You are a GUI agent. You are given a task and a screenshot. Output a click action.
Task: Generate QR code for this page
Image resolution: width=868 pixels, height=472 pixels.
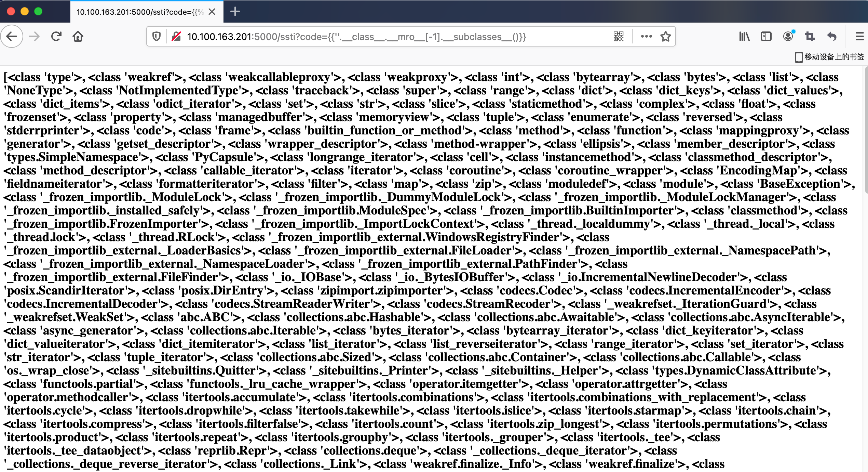(619, 36)
